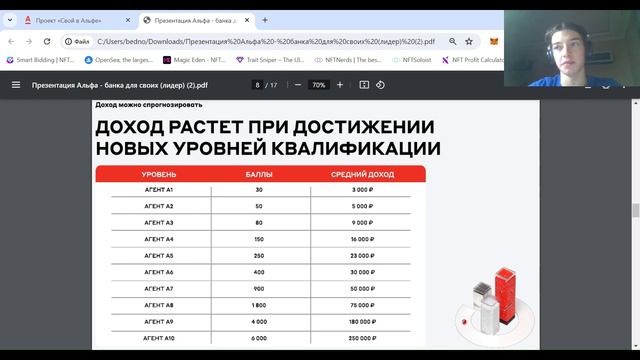Go back to previous page

tap(11, 42)
